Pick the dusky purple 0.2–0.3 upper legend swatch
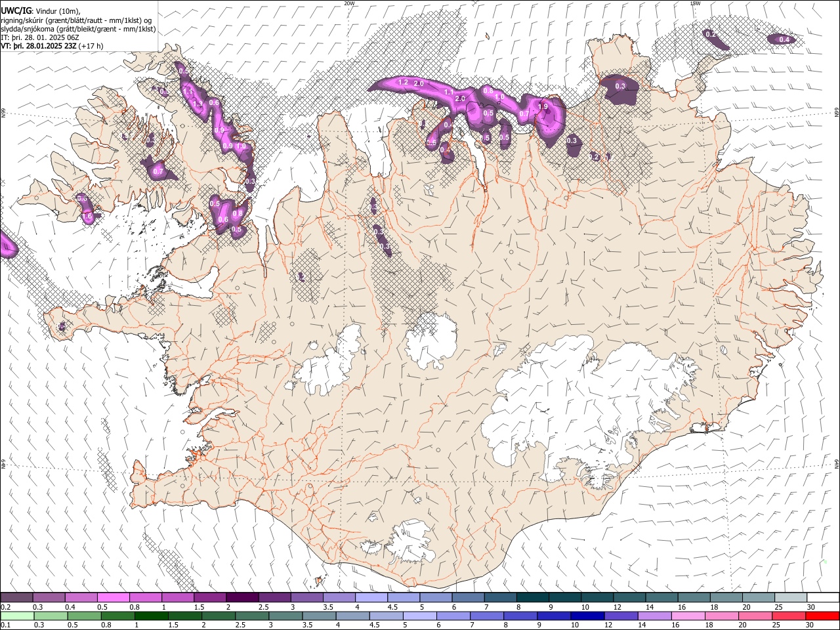 [x=16, y=597]
